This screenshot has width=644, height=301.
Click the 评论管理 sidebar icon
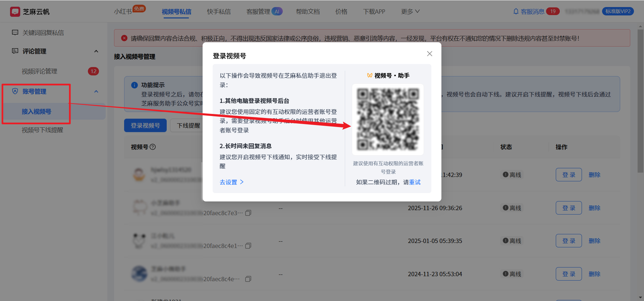tap(15, 51)
